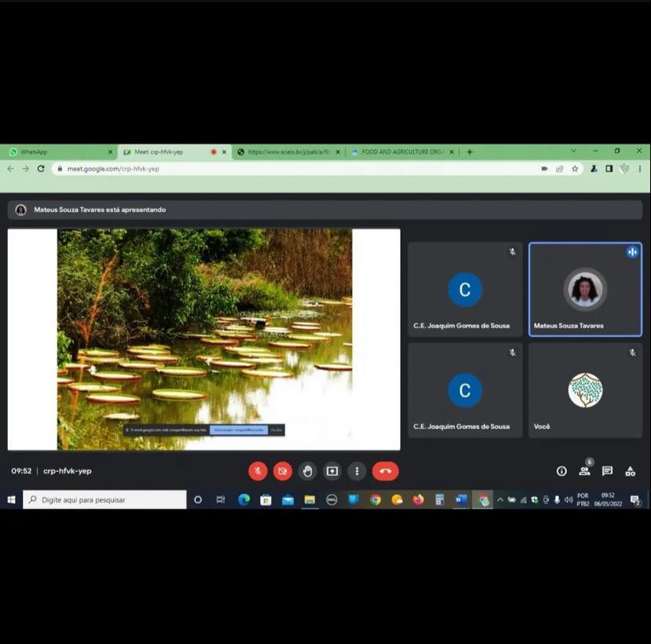651x644 pixels.
Task: Open the chat messages panel
Action: pyautogui.click(x=607, y=471)
